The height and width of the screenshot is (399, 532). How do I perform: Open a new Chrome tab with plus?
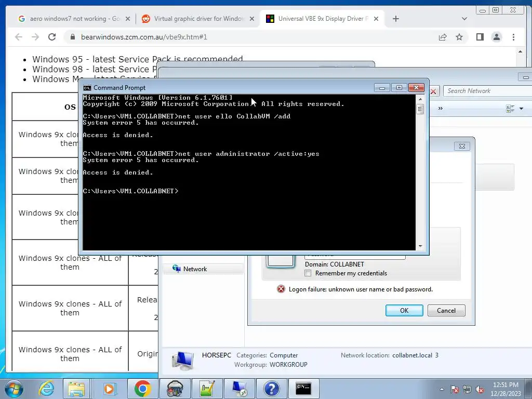pos(395,19)
